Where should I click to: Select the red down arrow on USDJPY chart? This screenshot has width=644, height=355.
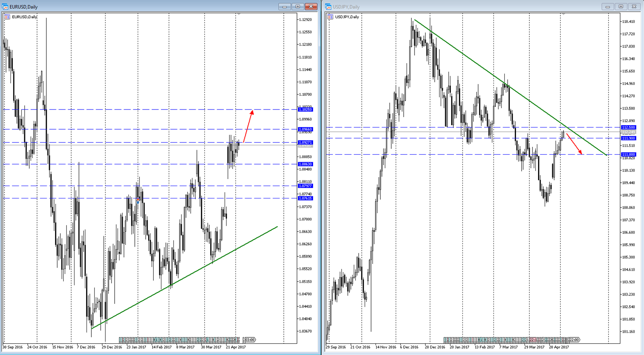(574, 144)
